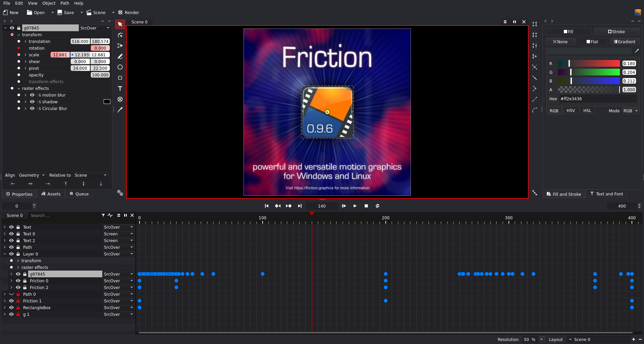Click the Render button in the toolbar
Image resolution: width=644 pixels, height=344 pixels.
(128, 12)
